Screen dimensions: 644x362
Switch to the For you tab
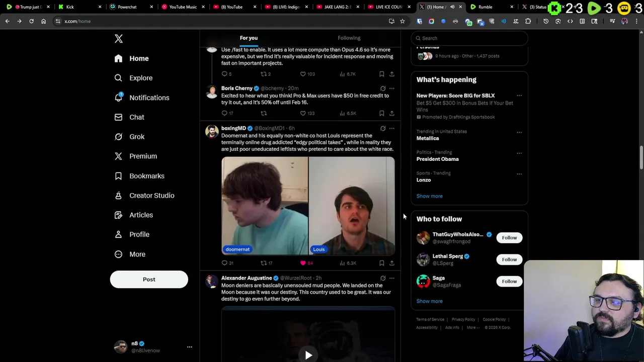[x=249, y=38]
